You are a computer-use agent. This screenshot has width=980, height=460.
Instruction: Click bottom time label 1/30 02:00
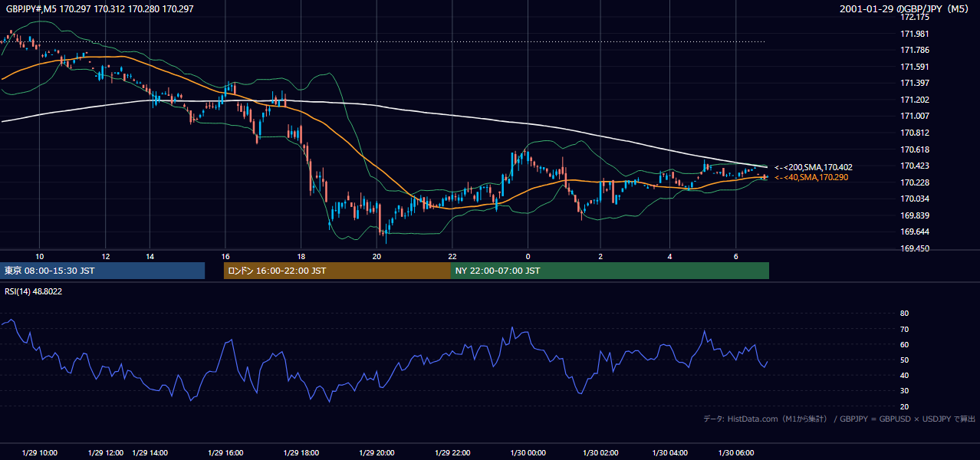click(600, 453)
